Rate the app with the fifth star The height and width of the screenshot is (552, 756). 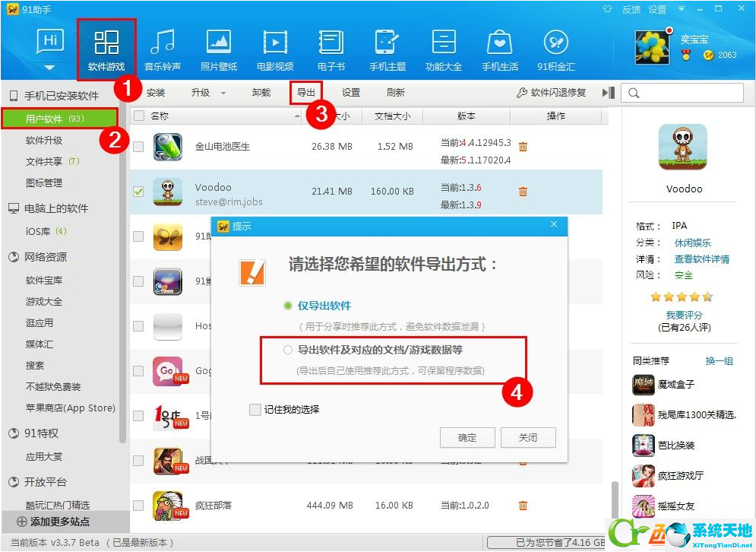[707, 297]
